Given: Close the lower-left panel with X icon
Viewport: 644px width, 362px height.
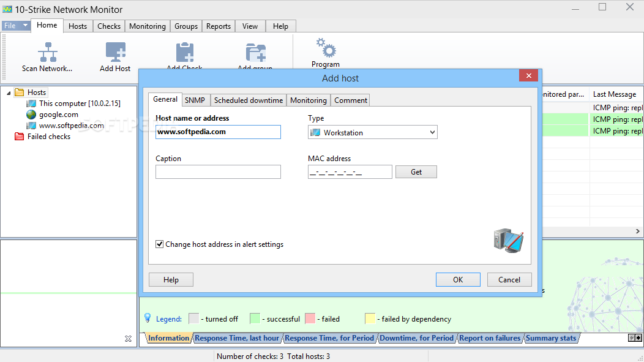Looking at the screenshot, I should coord(128,339).
